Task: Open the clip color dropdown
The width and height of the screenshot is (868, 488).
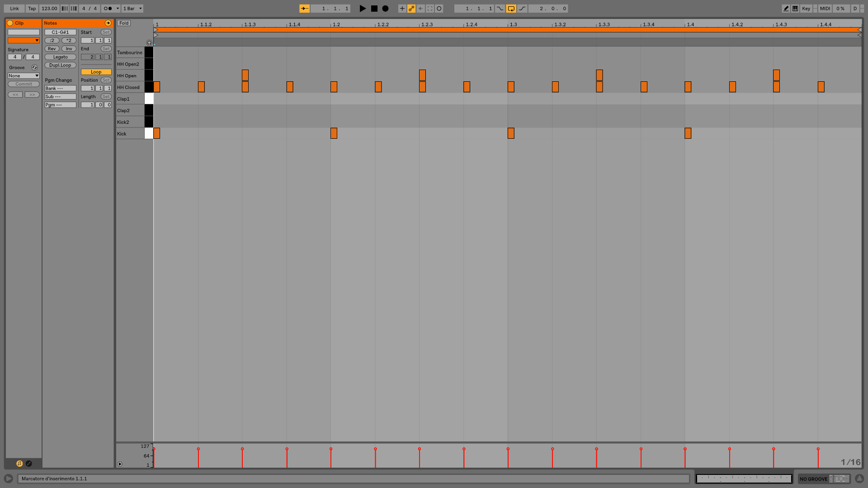Action: 24,40
